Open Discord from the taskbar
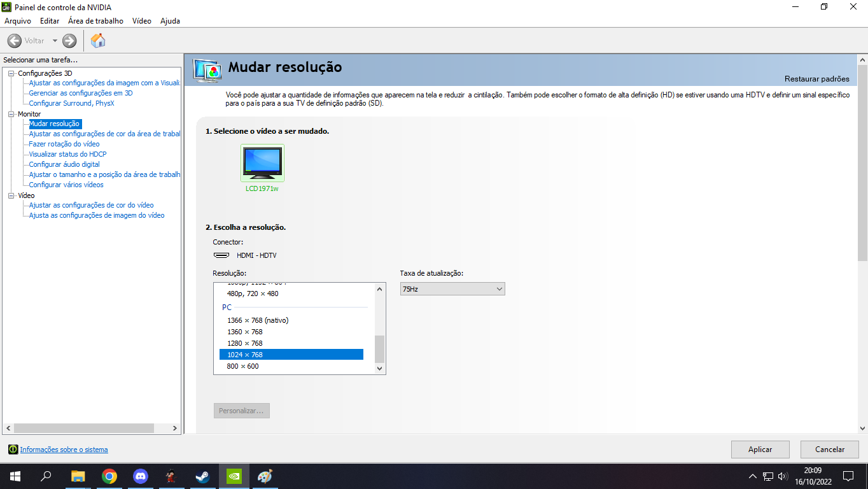Screen dimensions: 868x489 tap(141, 476)
